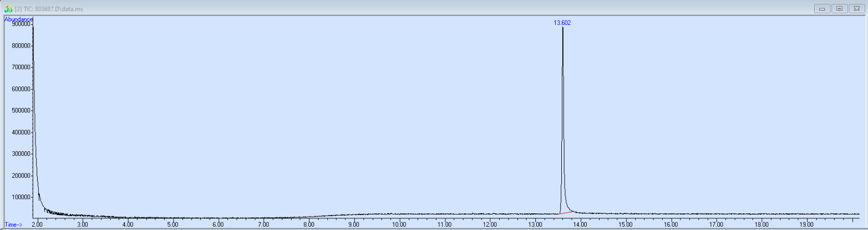This screenshot has height=230, width=868.
Task: Maximize the TIC chromatogram window
Action: [840, 8]
